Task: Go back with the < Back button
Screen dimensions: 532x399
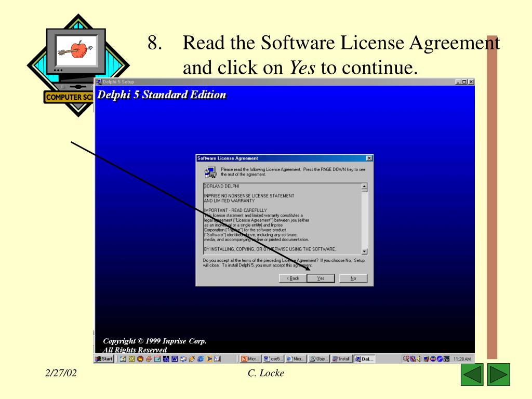Action: 293,278
